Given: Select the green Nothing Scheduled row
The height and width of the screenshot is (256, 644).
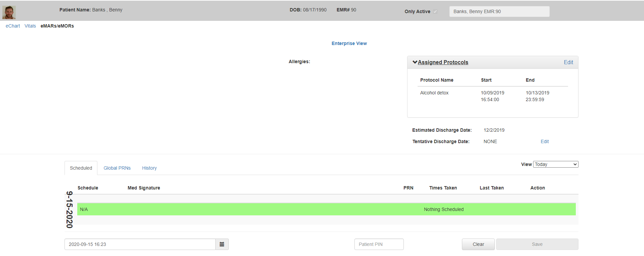Looking at the screenshot, I should tap(326, 209).
